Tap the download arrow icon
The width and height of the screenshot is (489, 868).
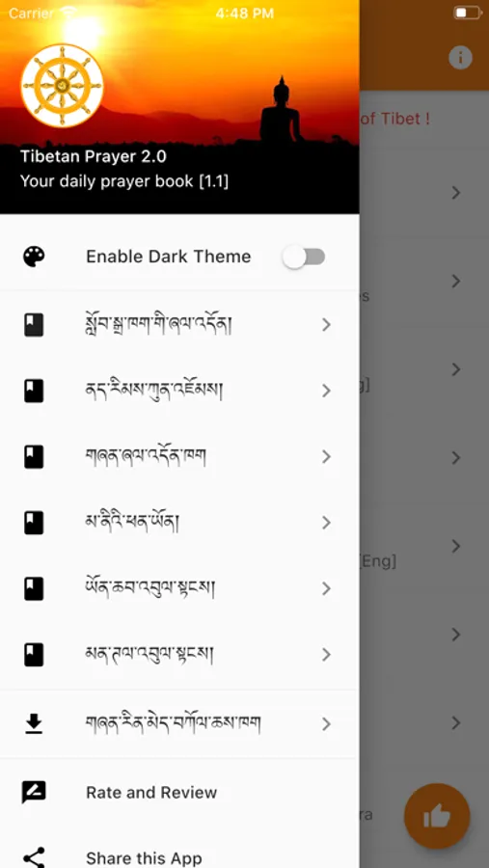(34, 723)
